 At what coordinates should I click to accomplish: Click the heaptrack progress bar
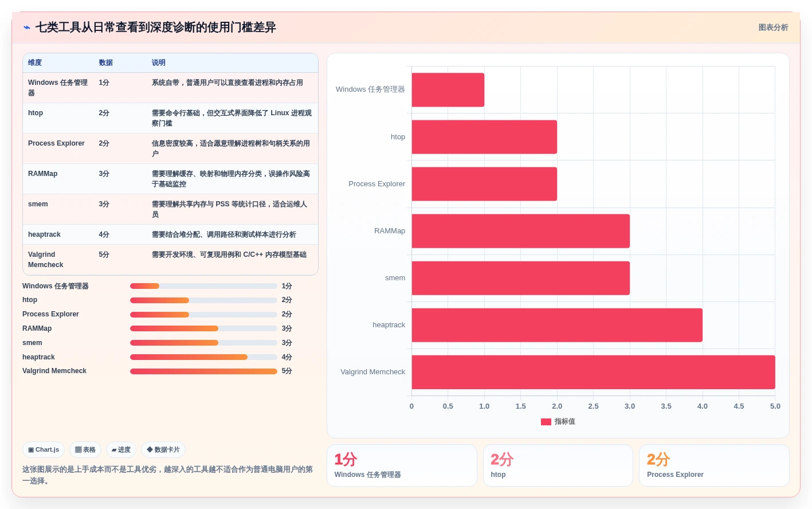click(x=203, y=357)
